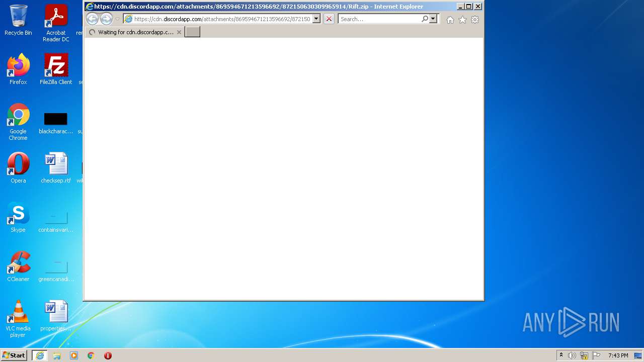The height and width of the screenshot is (362, 644).
Task: Open the Windows Start menu
Action: point(14,355)
